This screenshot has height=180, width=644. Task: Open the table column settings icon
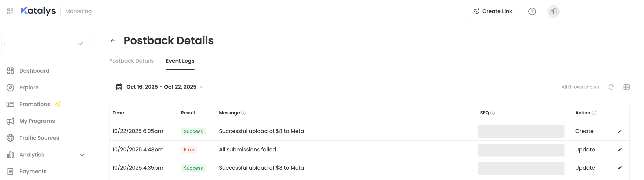point(626,87)
